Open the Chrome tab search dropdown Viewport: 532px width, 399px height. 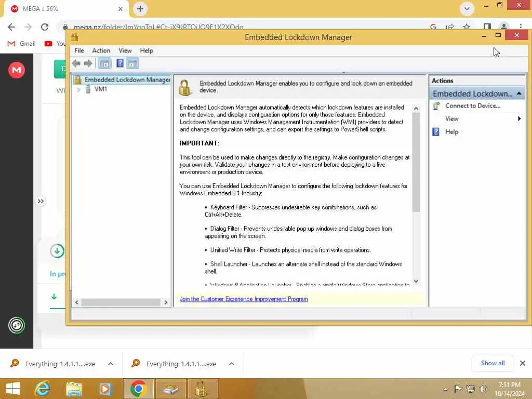(x=467, y=9)
